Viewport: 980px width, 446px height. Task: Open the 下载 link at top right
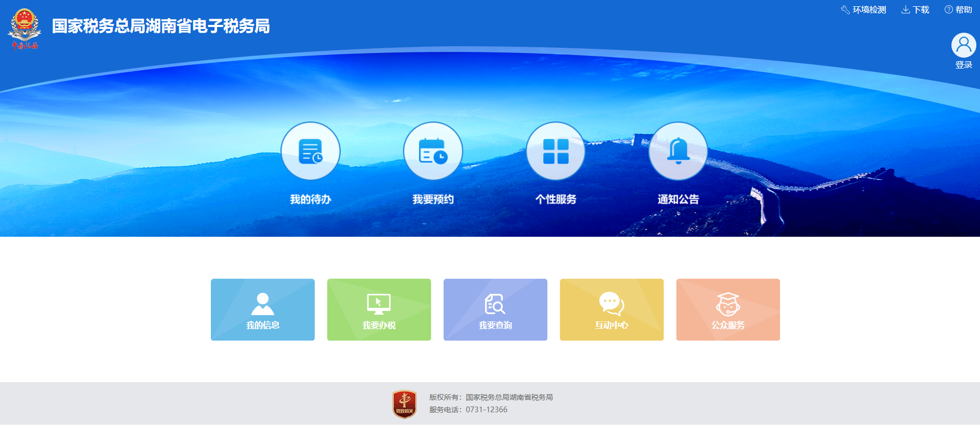[916, 10]
